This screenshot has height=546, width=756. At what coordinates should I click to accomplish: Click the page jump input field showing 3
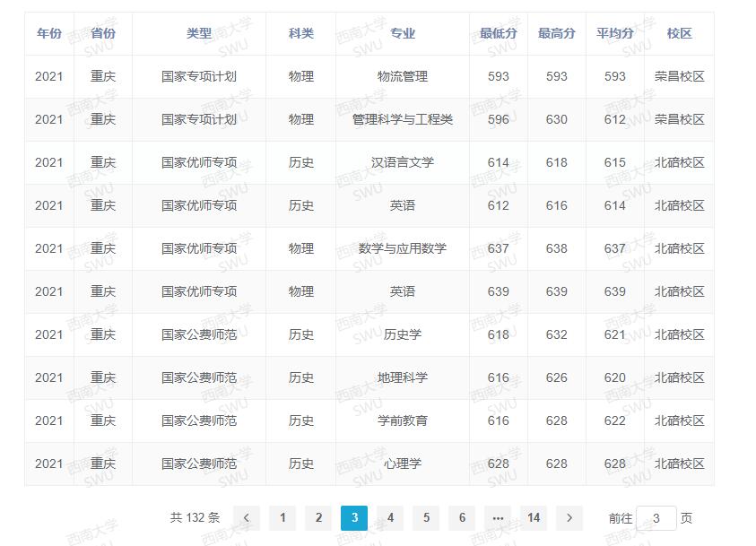coord(656,518)
